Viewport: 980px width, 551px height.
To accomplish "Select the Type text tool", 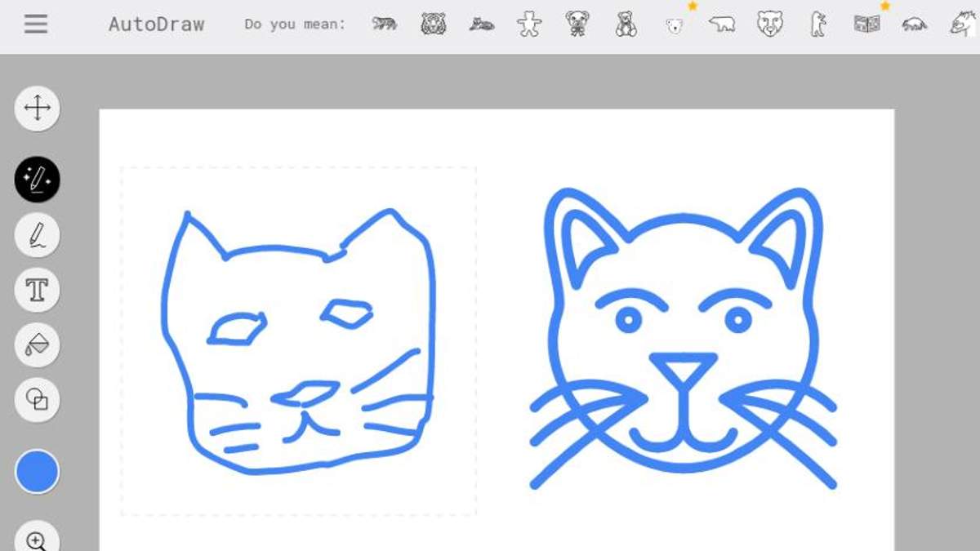I will pyautogui.click(x=37, y=290).
